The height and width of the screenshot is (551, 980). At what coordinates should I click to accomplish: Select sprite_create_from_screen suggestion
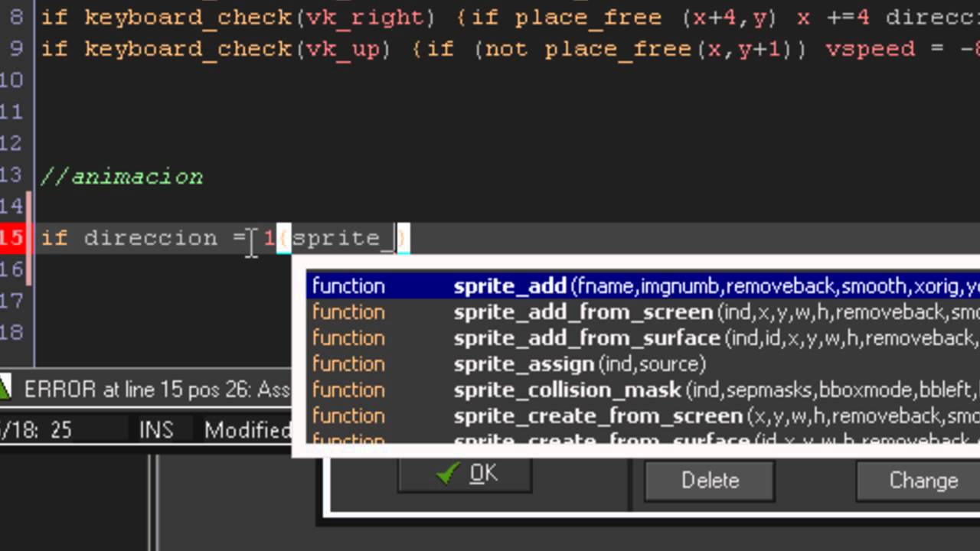pyautogui.click(x=643, y=416)
